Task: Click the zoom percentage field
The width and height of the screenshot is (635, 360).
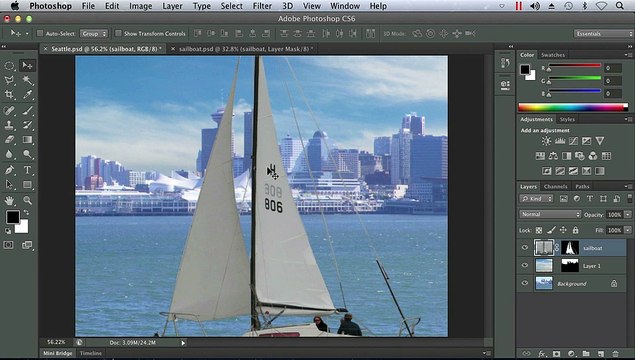Action: coord(56,343)
